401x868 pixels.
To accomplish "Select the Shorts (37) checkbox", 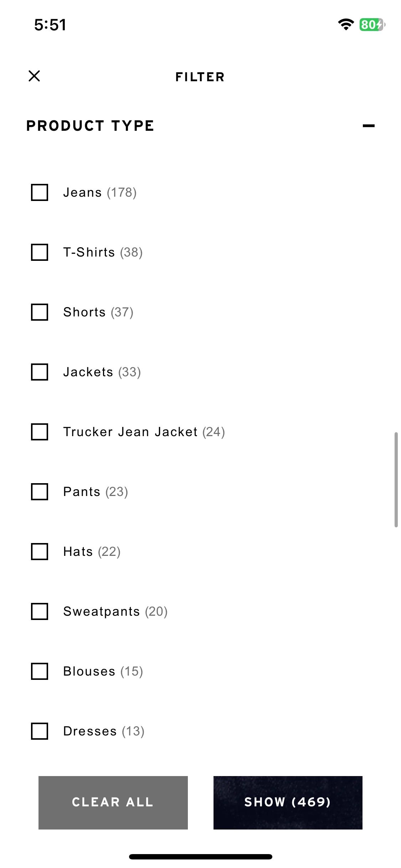I will click(40, 312).
